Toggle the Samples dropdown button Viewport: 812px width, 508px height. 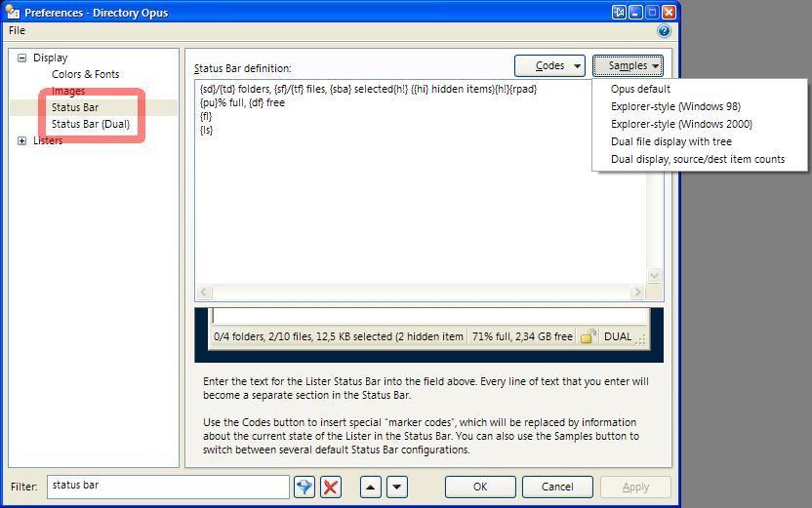628,65
